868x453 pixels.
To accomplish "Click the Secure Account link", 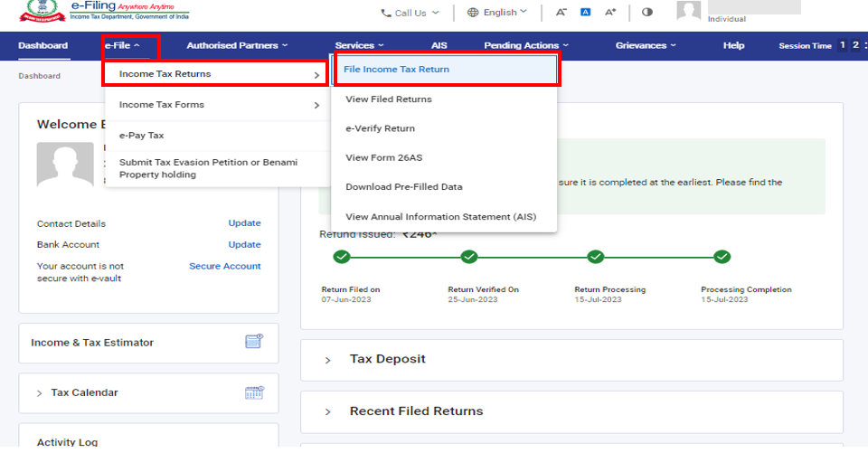I will [224, 266].
